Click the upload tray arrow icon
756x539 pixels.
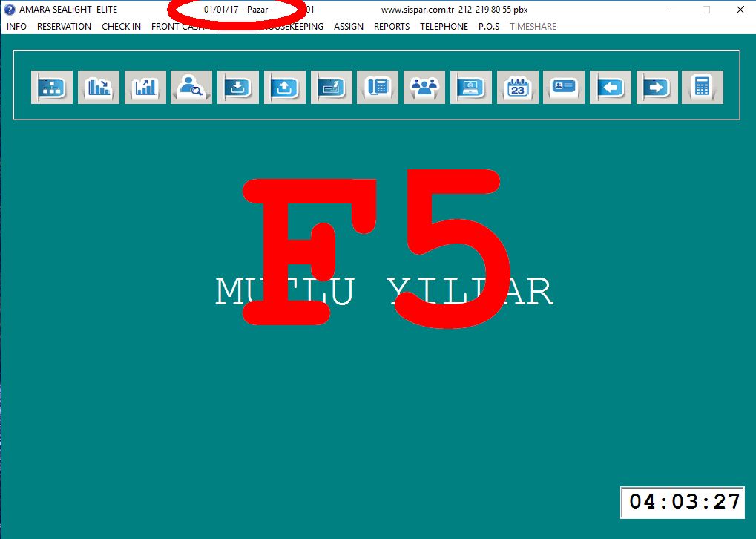click(x=285, y=87)
